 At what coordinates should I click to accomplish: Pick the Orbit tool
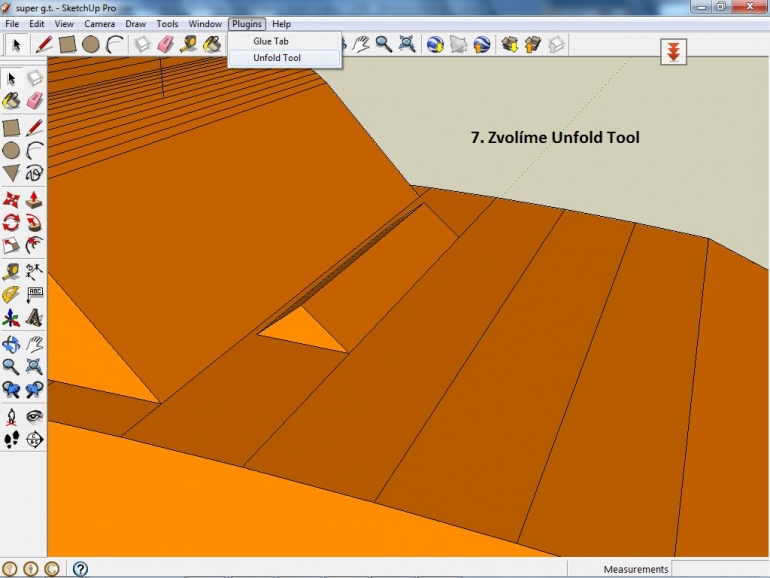pos(11,345)
